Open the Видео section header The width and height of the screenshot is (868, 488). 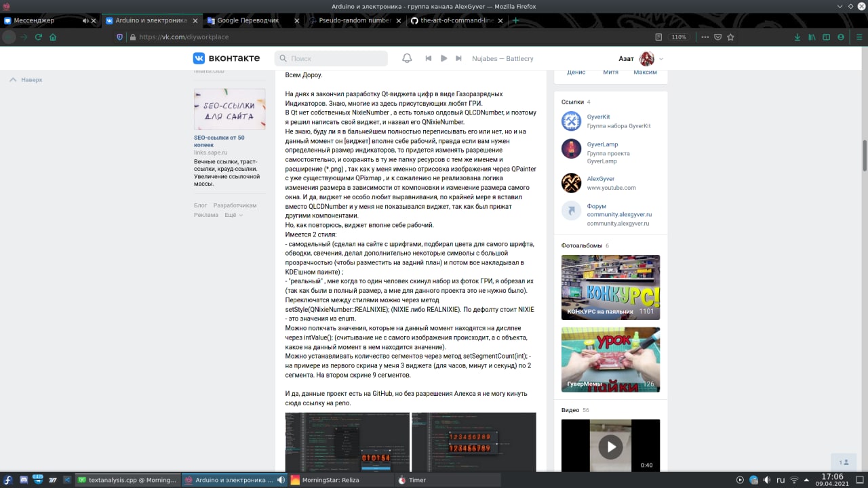[570, 410]
